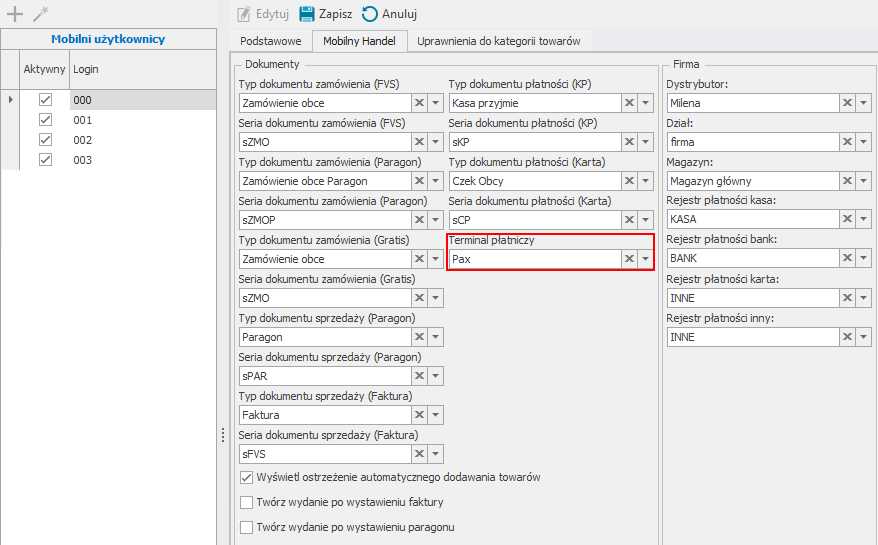
Task: Select user 003 in the list
Action: 83,160
